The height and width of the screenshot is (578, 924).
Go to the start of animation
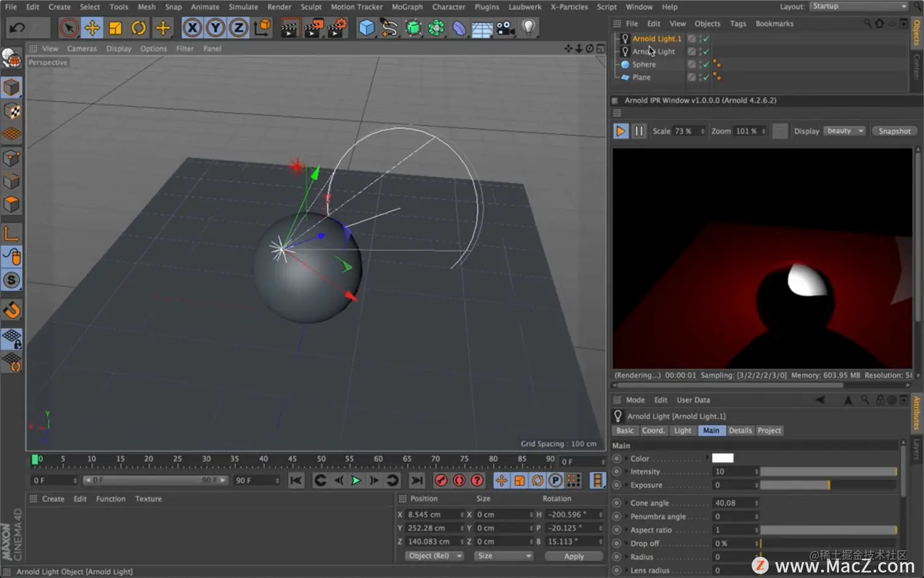(x=296, y=481)
